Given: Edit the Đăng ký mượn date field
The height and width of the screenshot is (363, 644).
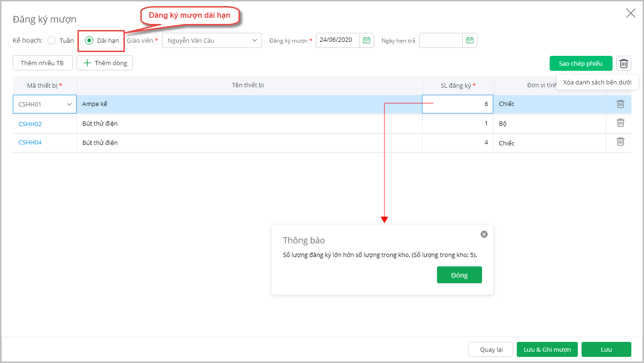Looking at the screenshot, I should coord(337,40).
